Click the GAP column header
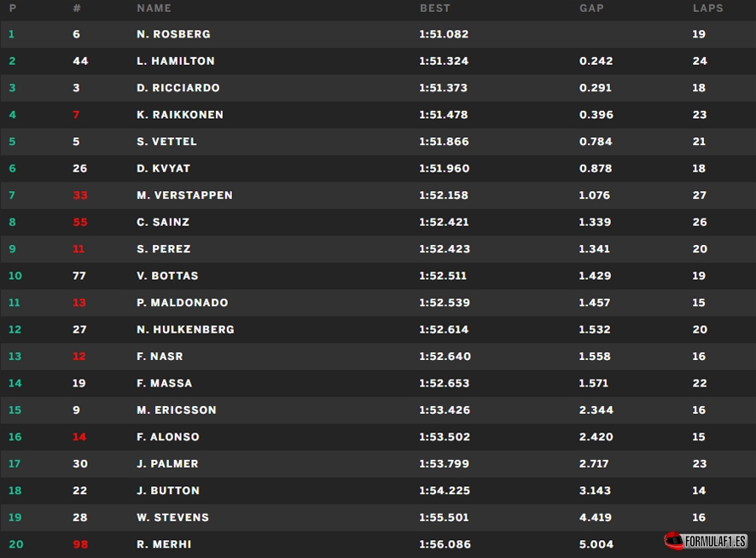The image size is (756, 558). pos(591,9)
